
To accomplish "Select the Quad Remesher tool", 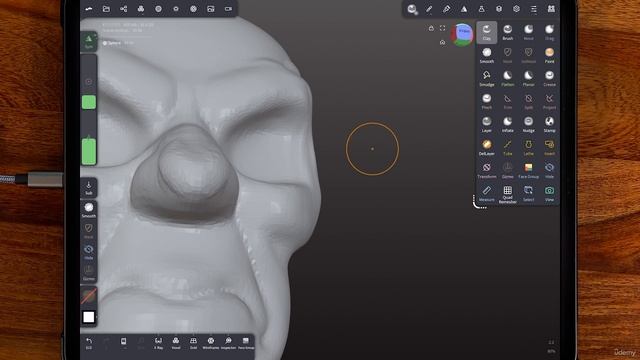I will click(x=507, y=194).
